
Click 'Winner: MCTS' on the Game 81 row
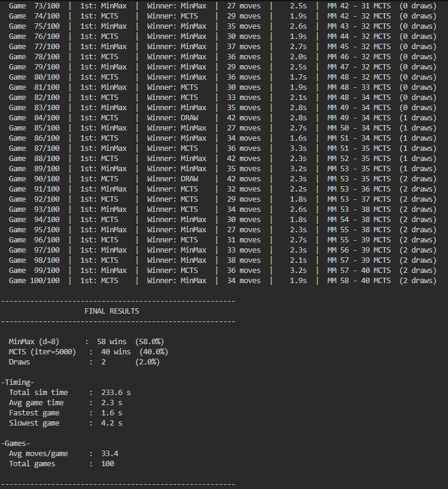pyautogui.click(x=172, y=87)
